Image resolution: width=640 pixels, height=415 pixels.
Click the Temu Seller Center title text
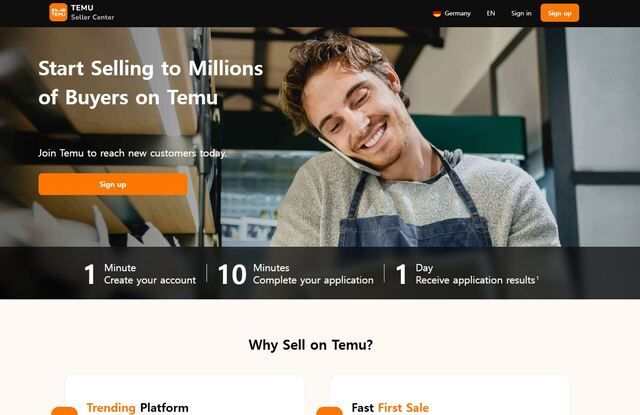coord(92,12)
